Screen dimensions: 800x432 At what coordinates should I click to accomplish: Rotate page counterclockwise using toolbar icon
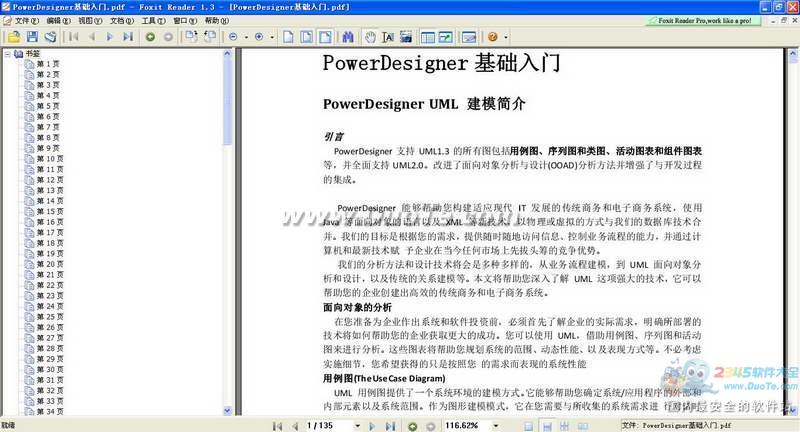[210, 36]
